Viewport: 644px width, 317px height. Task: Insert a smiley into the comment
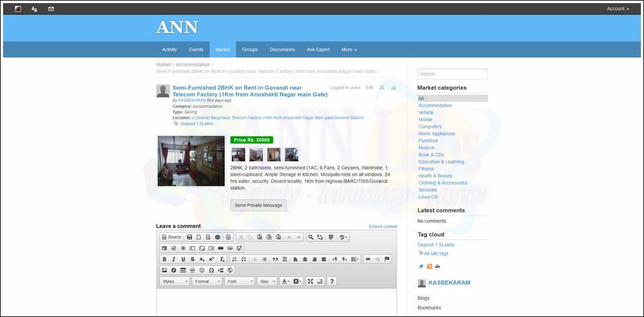[x=202, y=270]
